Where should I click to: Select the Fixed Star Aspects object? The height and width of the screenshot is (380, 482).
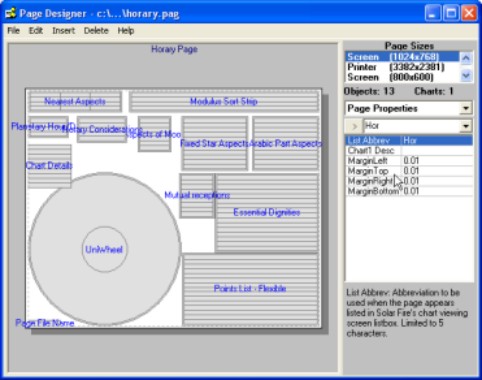click(215, 143)
